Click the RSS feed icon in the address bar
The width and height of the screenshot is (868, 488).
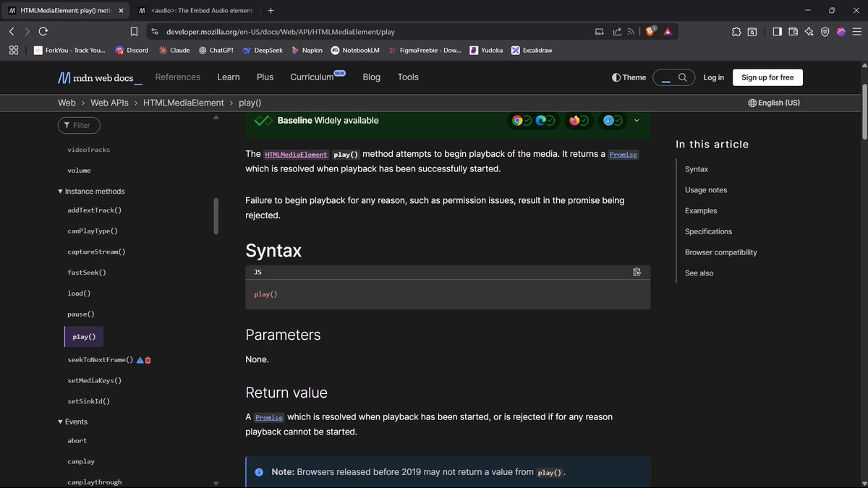pos(631,32)
